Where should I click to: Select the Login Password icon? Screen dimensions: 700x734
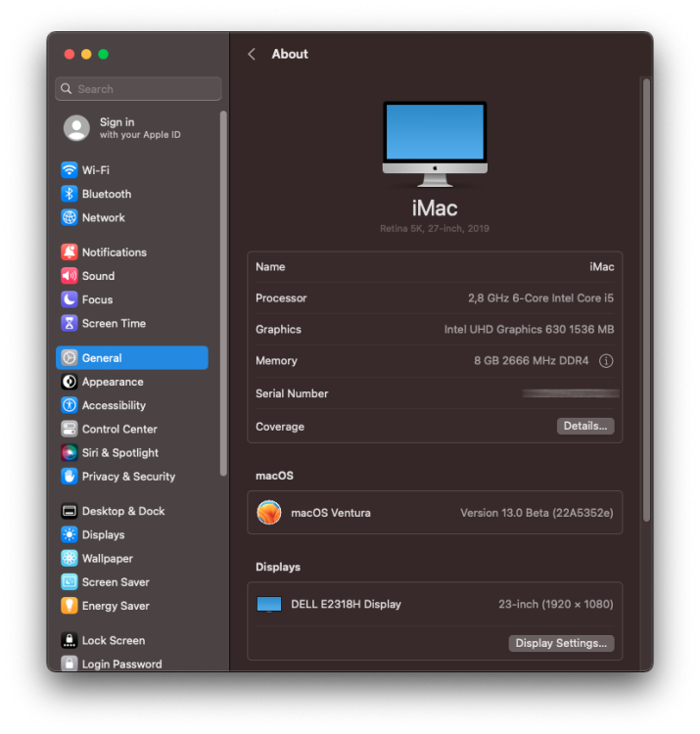point(70,664)
